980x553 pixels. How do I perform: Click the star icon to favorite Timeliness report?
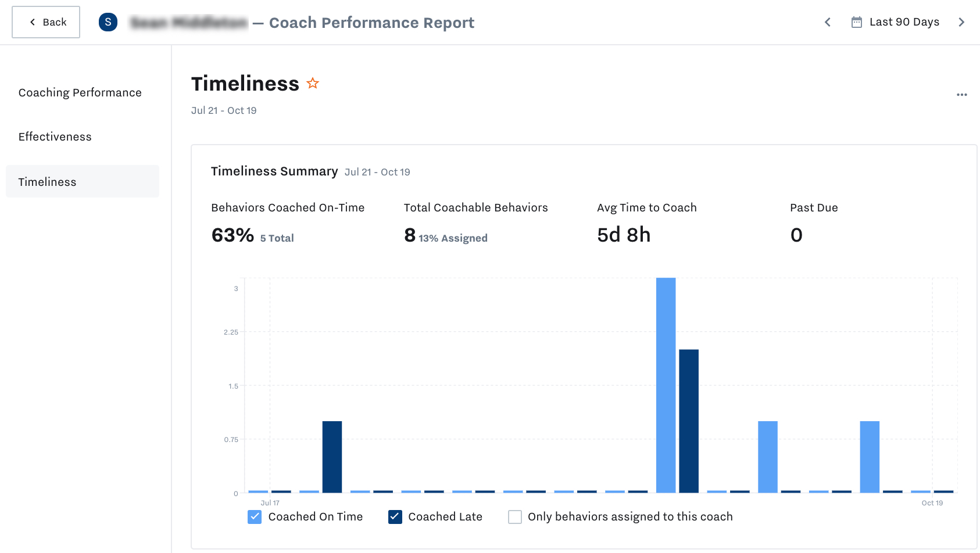(312, 83)
